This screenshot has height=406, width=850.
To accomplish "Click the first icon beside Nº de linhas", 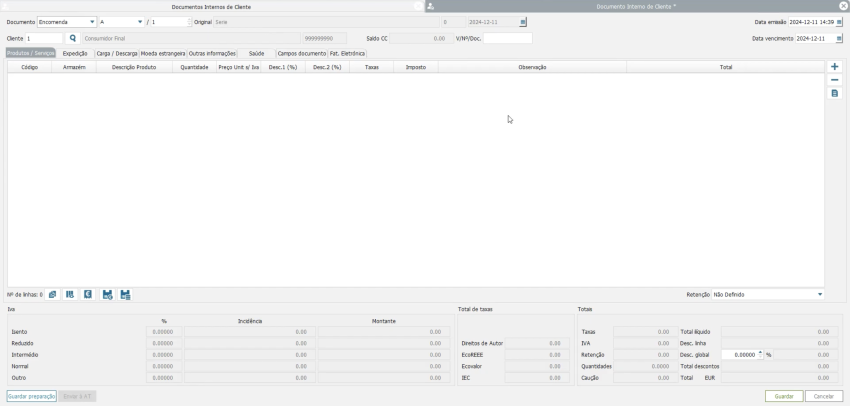I will click(x=53, y=295).
